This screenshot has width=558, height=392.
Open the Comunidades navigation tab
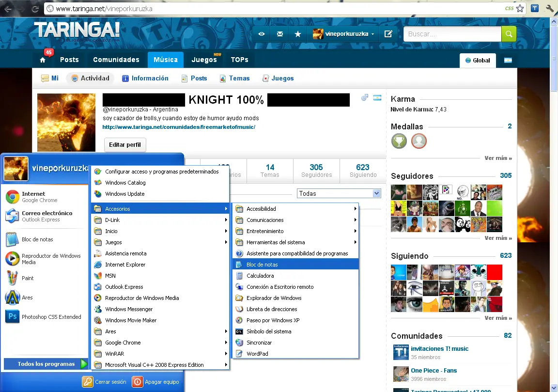tap(116, 60)
